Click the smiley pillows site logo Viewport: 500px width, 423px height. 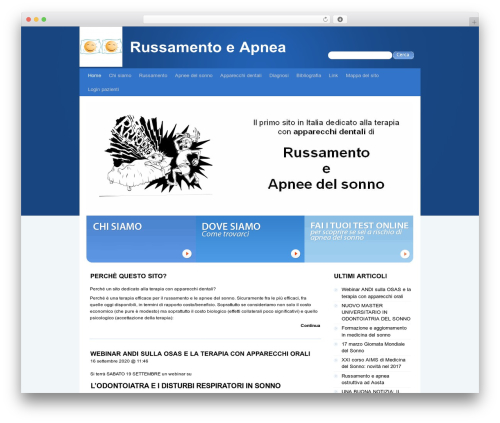101,47
